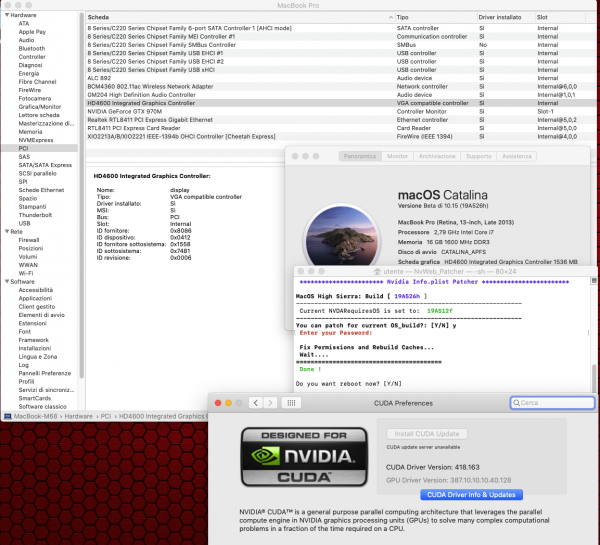600x545 pixels.
Task: Select the SMBus Controller row
Action: (341, 45)
